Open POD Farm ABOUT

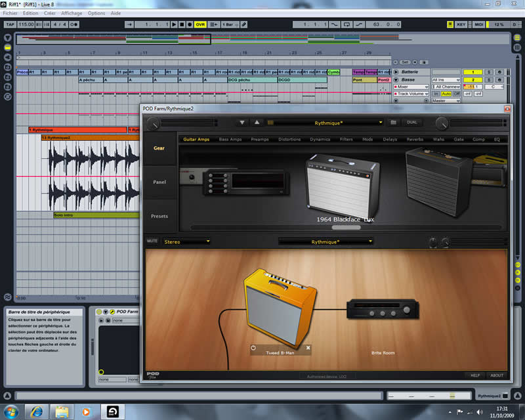click(x=497, y=375)
